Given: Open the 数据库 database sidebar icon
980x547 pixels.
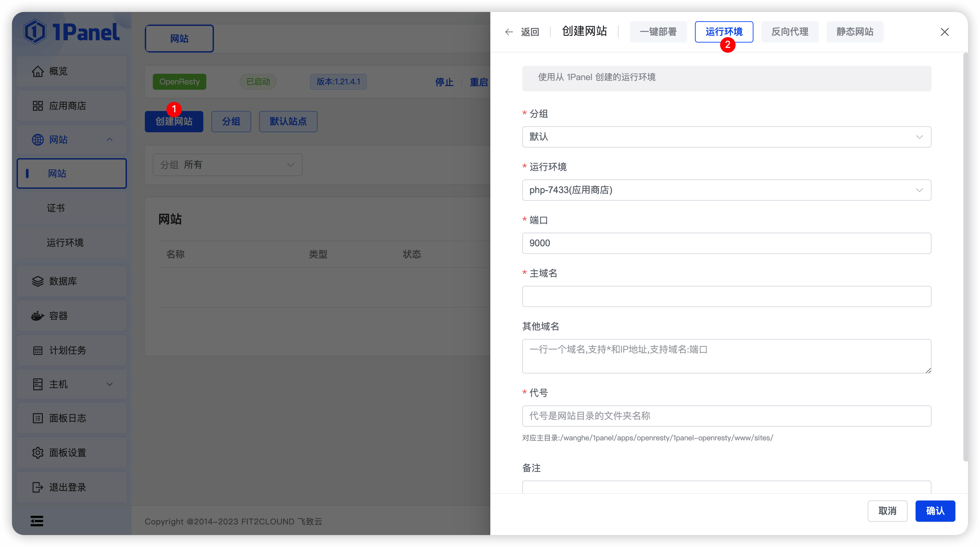Looking at the screenshot, I should pyautogui.click(x=39, y=281).
